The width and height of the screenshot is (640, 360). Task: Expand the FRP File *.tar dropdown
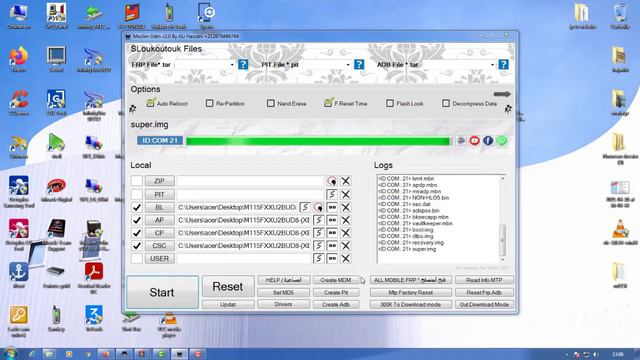pos(232,65)
